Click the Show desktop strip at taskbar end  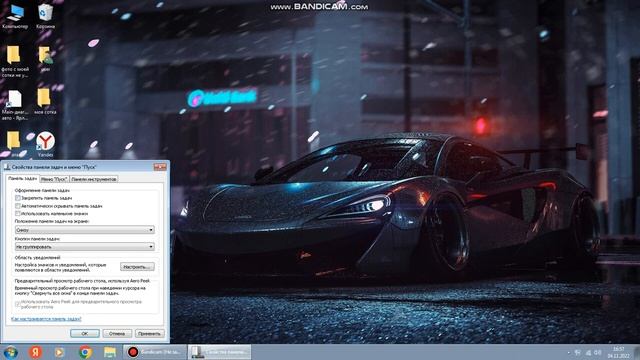pos(637,352)
